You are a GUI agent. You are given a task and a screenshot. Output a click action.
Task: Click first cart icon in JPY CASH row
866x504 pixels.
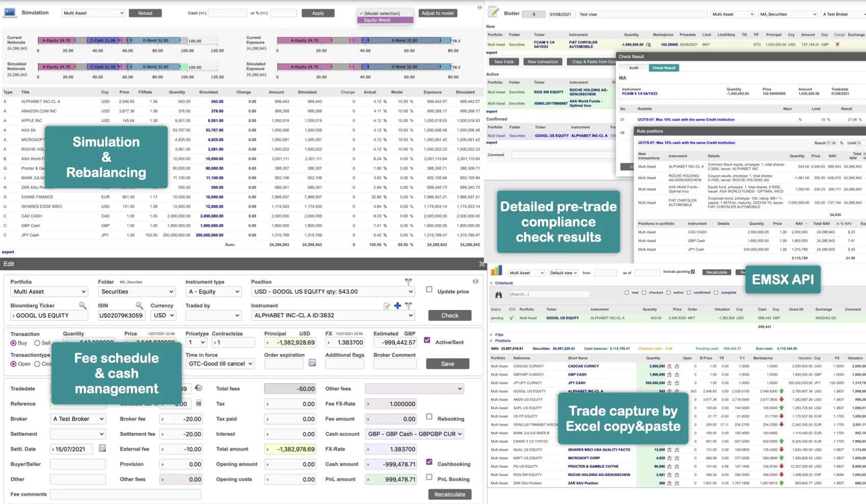click(x=669, y=383)
